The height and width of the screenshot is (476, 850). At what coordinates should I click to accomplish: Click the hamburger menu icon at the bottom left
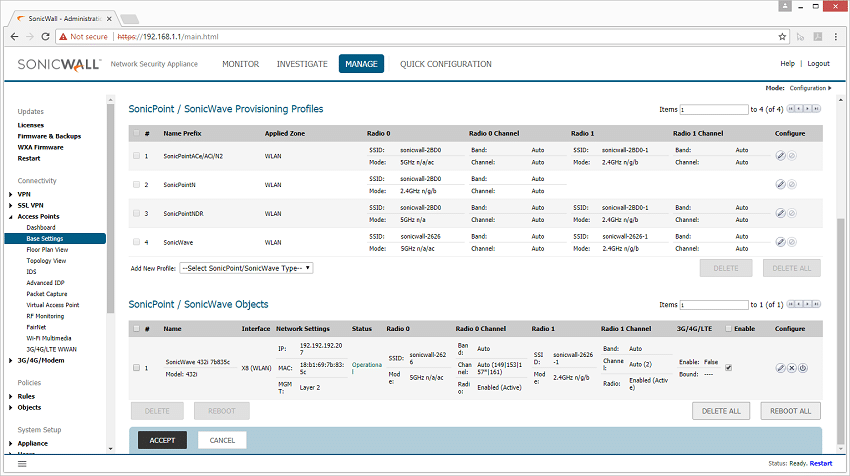(22, 464)
